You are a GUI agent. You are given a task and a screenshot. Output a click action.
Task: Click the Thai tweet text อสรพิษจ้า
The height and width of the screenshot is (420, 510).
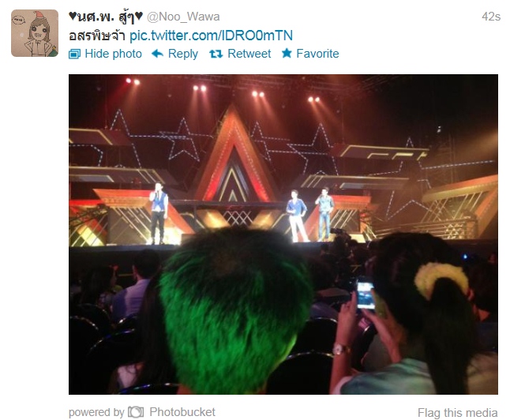[97, 36]
